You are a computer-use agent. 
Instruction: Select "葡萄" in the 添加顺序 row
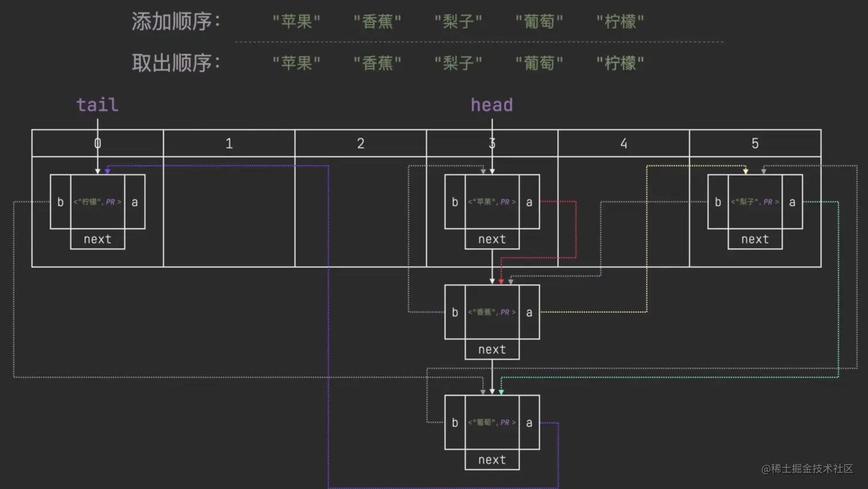(x=539, y=22)
